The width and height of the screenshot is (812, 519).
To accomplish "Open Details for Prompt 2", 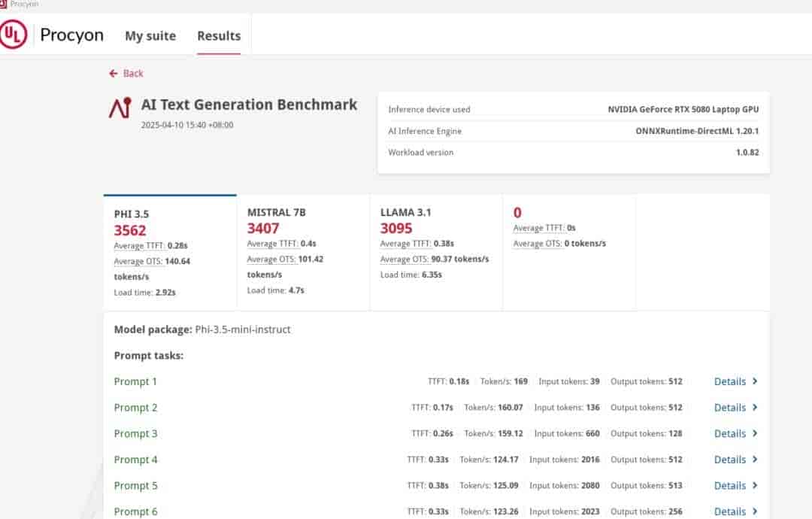I will point(729,408).
